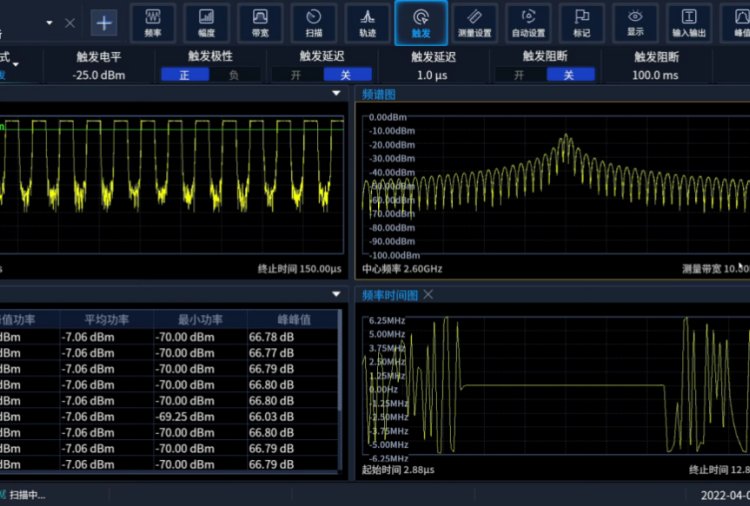
Task: Open the 显示 (display) settings
Action: point(635,22)
